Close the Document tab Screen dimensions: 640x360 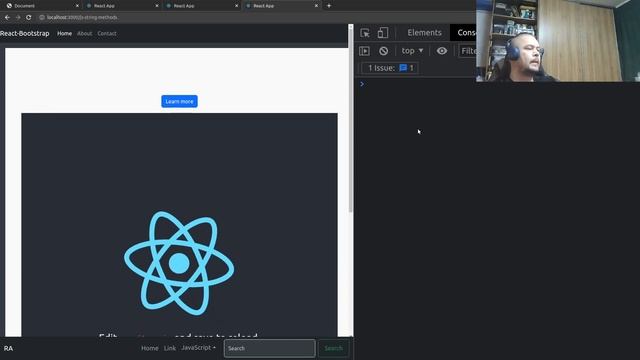77,6
